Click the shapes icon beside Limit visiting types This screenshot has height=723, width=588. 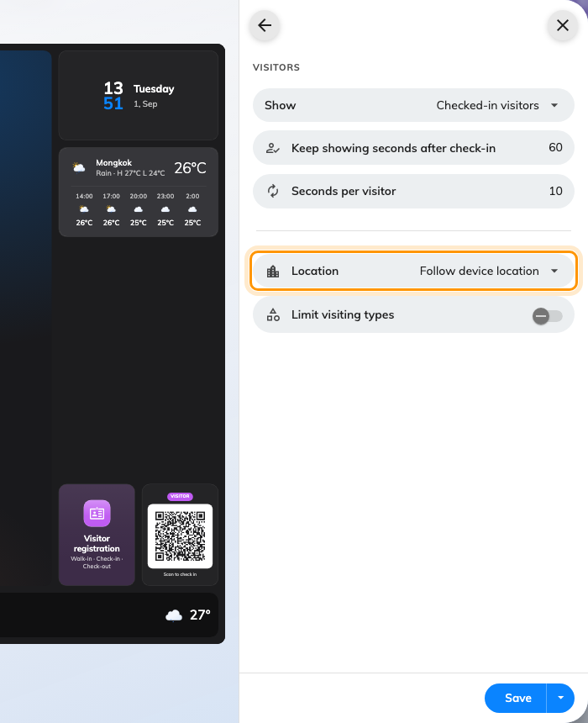pos(273,314)
